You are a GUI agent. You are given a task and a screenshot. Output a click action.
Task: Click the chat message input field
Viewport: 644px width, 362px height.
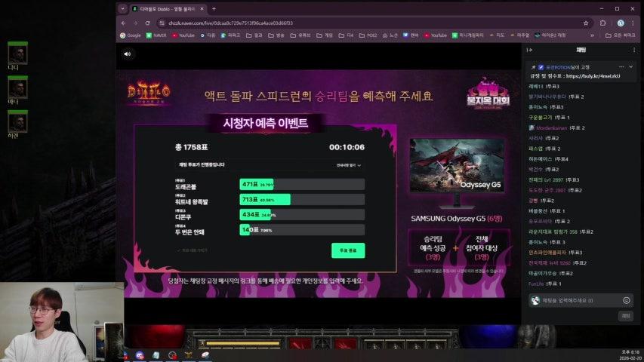(x=581, y=300)
